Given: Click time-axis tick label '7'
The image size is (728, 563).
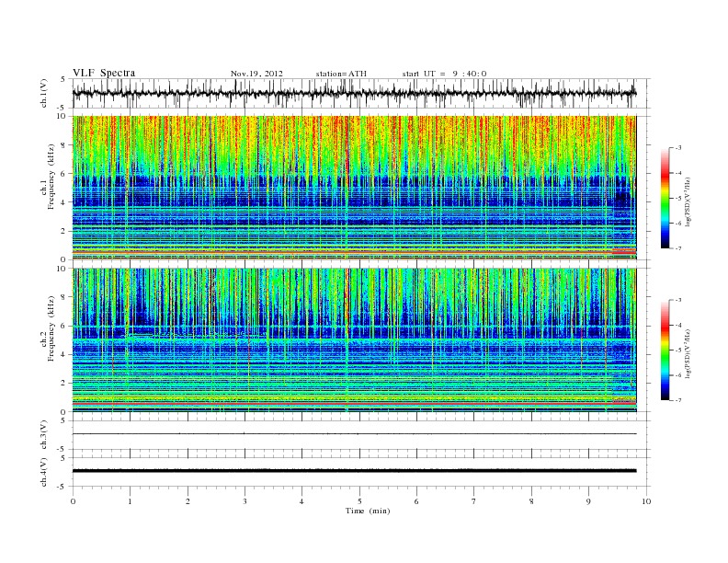Looking at the screenshot, I should tap(474, 501).
